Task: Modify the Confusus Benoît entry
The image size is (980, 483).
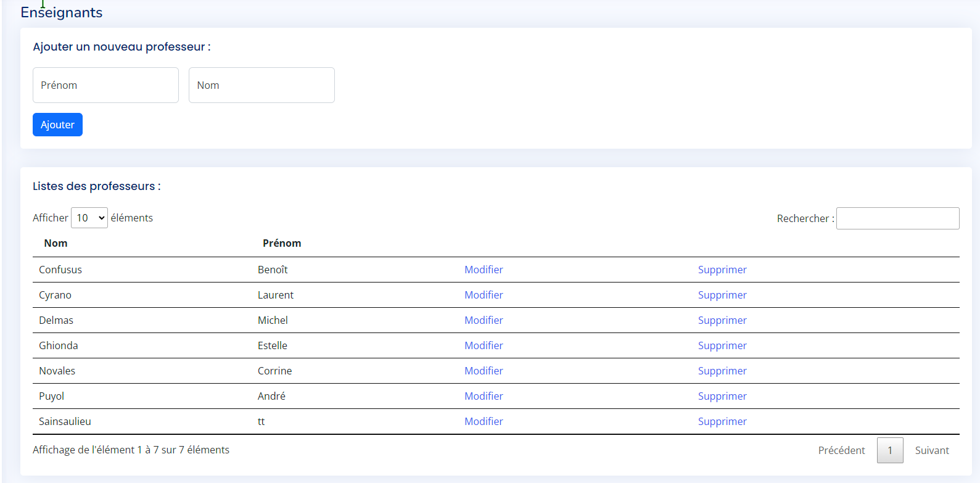Action: [x=484, y=270]
